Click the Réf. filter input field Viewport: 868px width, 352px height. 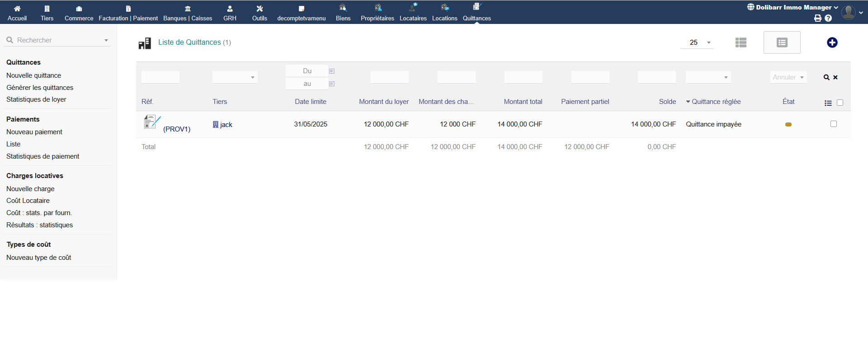click(x=160, y=77)
